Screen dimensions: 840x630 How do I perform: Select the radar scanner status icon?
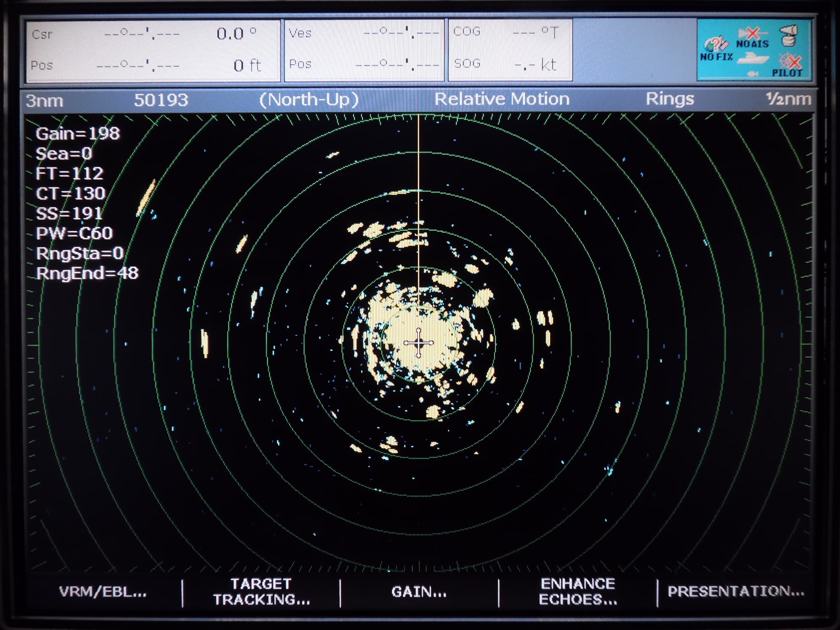coord(789,35)
